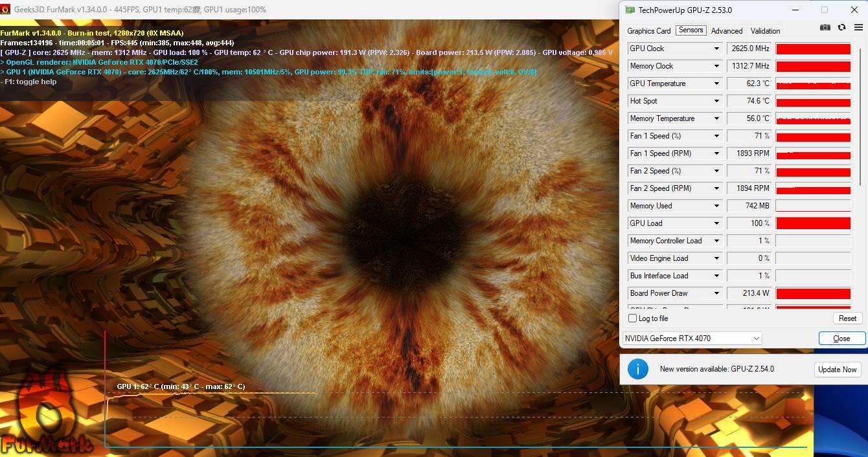868x457 pixels.
Task: Click the GPU Load red graph bar
Action: pos(813,223)
